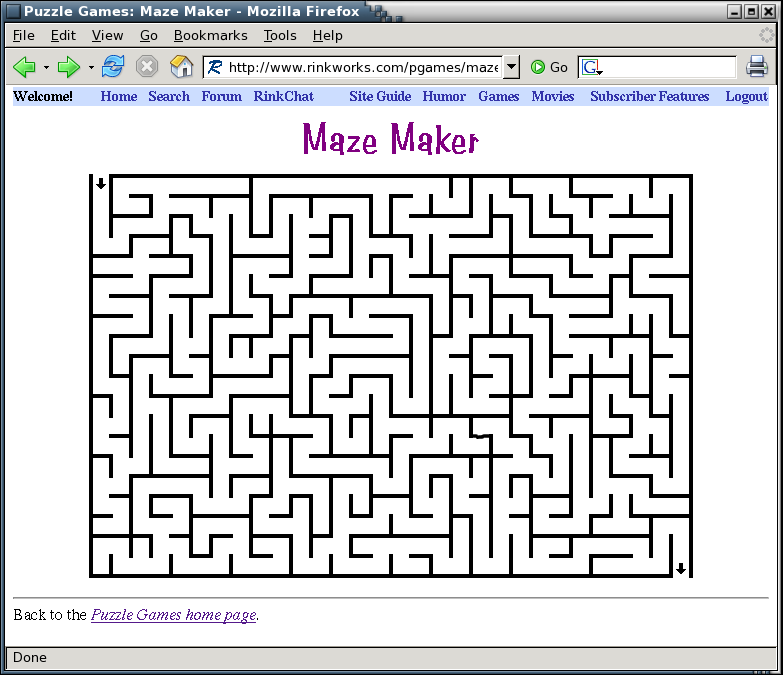
Task: Click the maze exit arrow marker
Action: 681,568
